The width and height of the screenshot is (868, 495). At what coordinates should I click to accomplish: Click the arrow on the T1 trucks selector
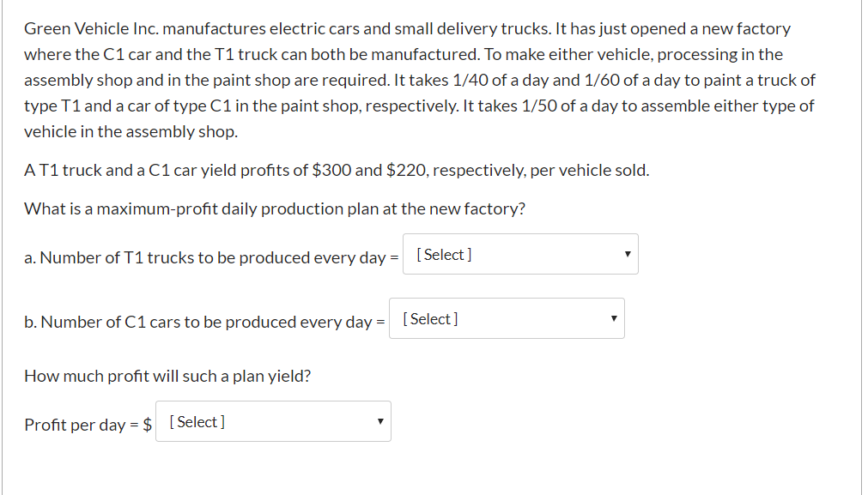pos(628,253)
